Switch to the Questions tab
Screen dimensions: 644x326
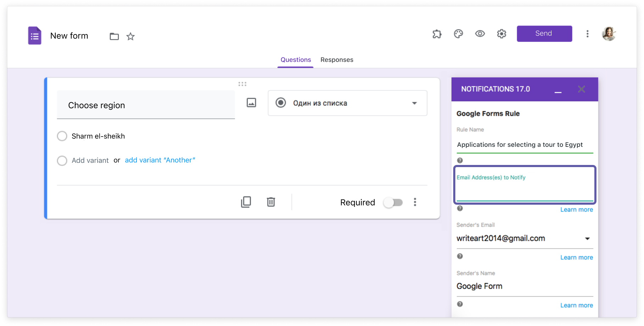coord(295,60)
